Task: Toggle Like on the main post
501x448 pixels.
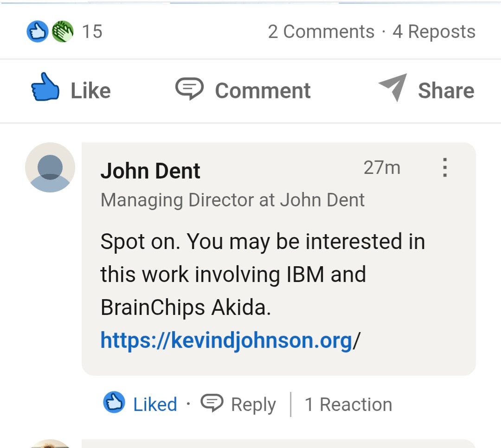Action: [x=70, y=90]
